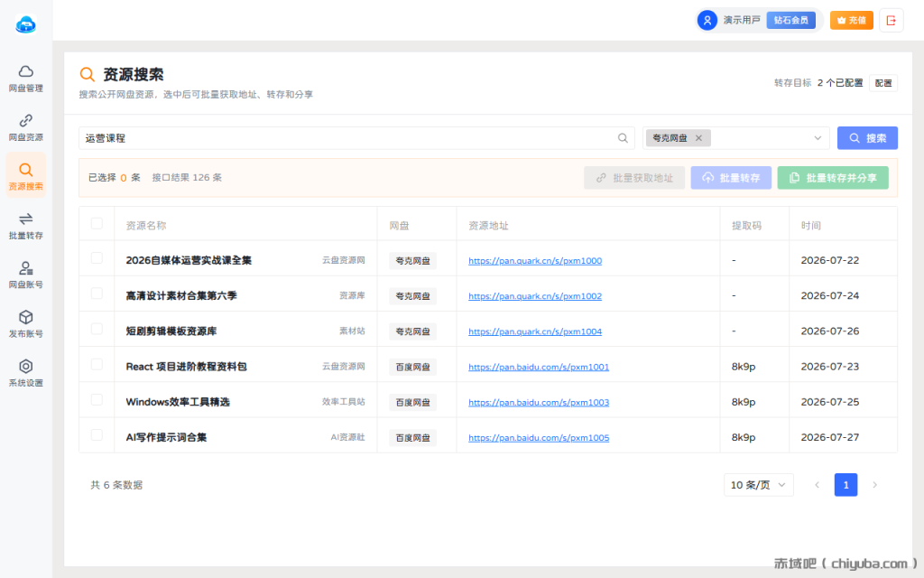This screenshot has height=578, width=924.
Task: Open link pan.baidu.com/s/pxm1001
Action: tap(539, 367)
